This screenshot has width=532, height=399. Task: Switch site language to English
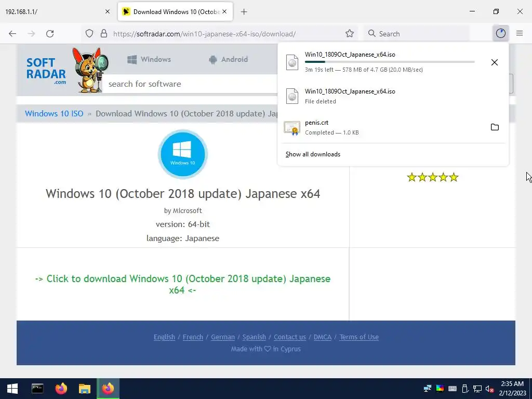164,337
